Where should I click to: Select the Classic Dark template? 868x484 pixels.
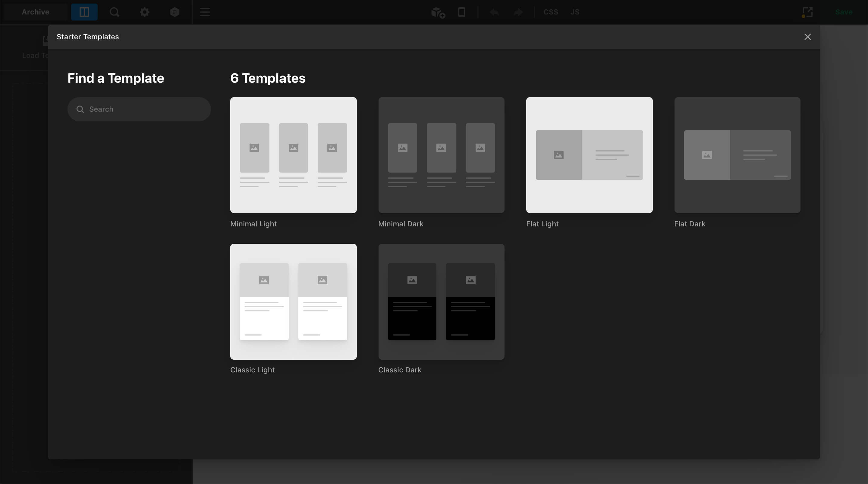point(441,301)
